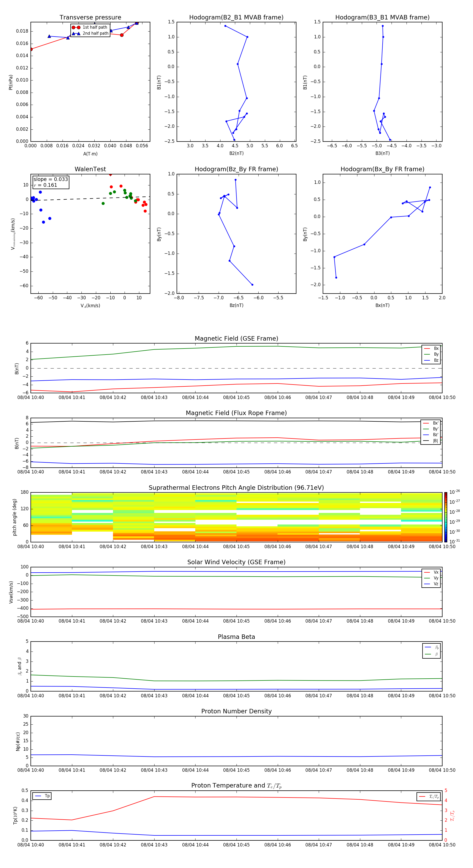Click the 'V_A(km/s)' x-axis label
473x868 pixels.
[90, 306]
